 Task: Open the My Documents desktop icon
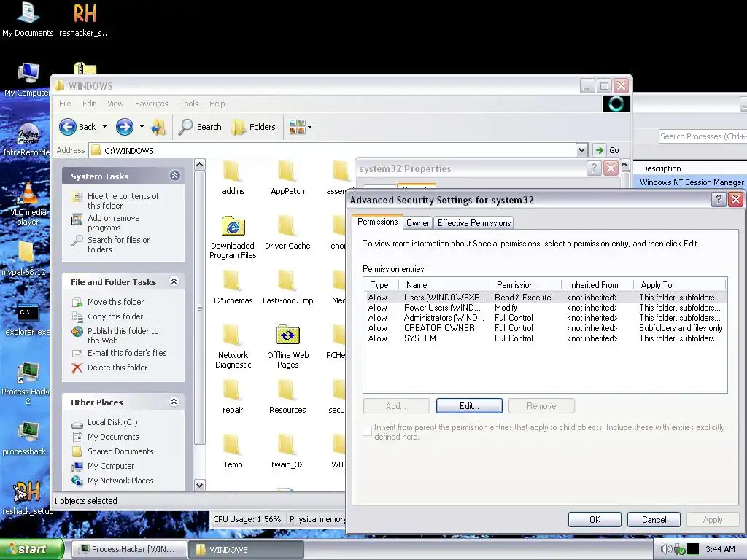(28, 19)
